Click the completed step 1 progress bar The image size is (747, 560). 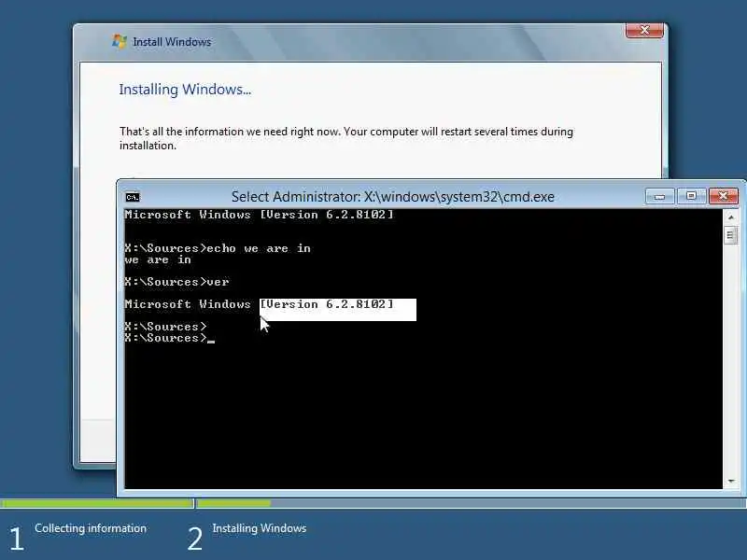97,503
